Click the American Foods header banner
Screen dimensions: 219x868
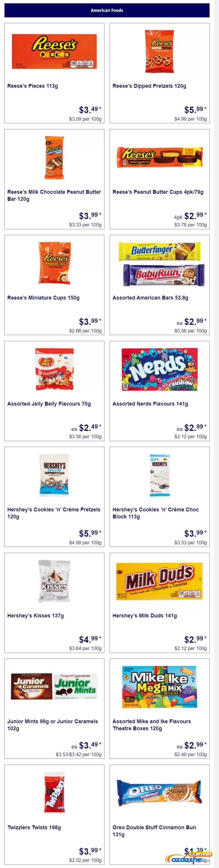tap(107, 10)
